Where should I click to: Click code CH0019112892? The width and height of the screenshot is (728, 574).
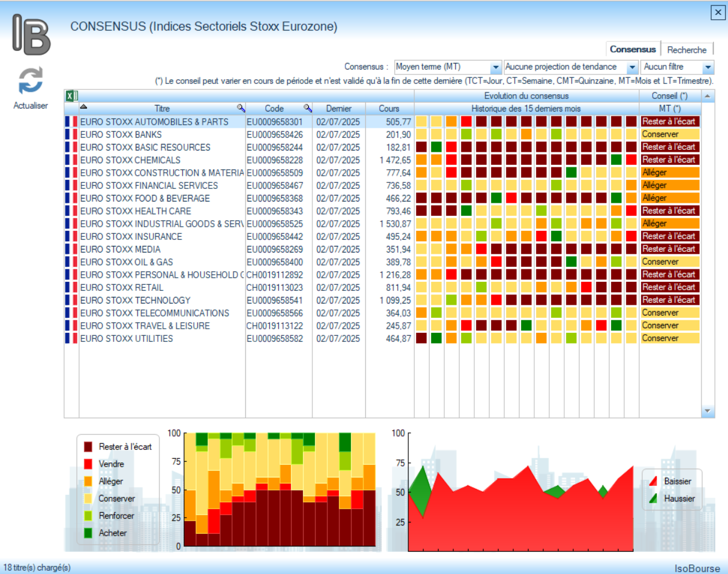pyautogui.click(x=275, y=275)
